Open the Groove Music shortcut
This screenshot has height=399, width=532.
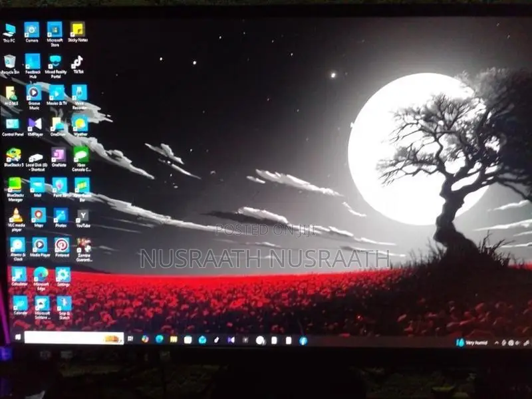(x=34, y=97)
